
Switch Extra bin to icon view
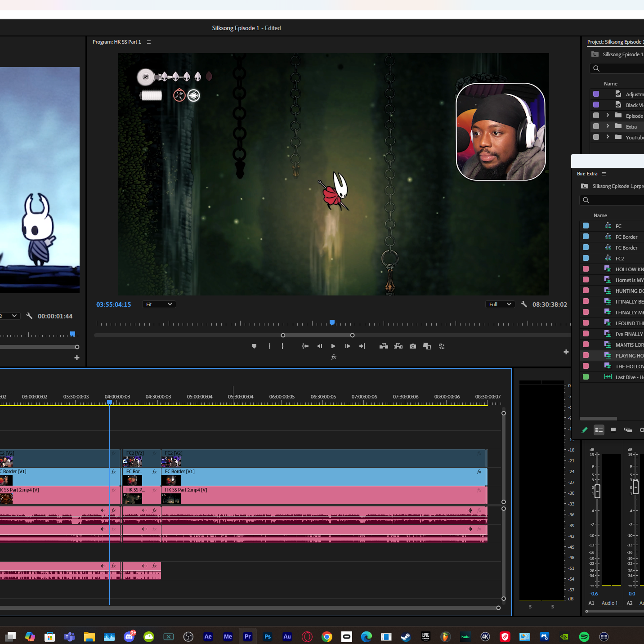tap(613, 430)
